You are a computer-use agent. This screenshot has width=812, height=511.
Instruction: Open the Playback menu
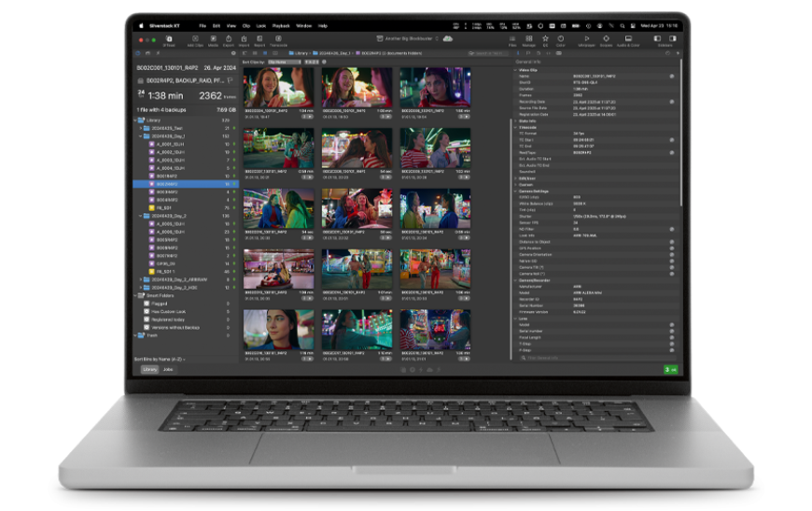point(281,26)
